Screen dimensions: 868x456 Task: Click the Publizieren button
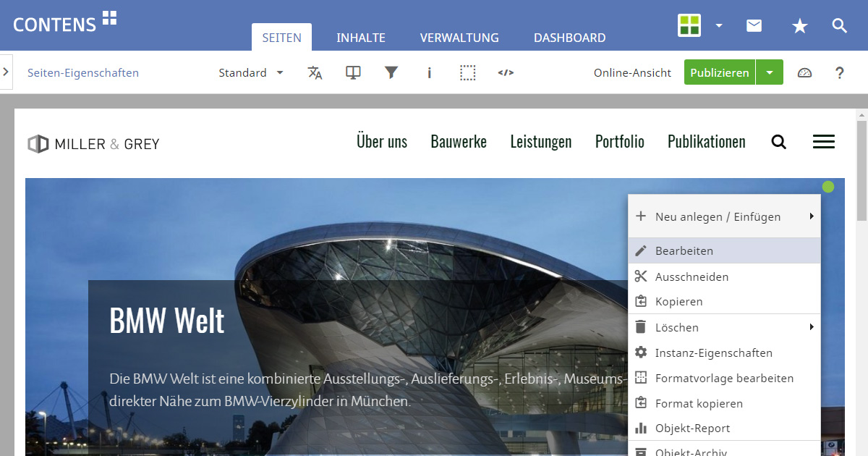(720, 72)
